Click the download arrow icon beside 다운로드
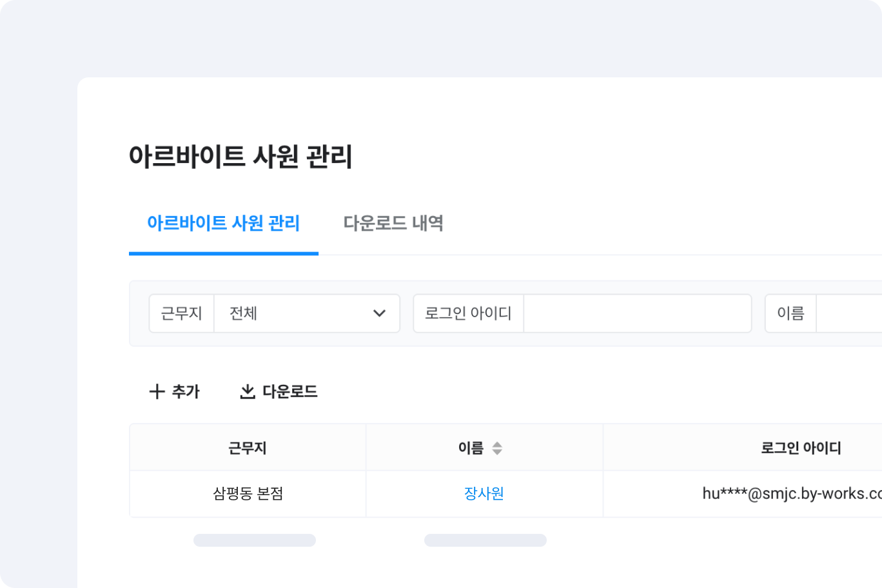This screenshot has width=882, height=588. tap(248, 391)
